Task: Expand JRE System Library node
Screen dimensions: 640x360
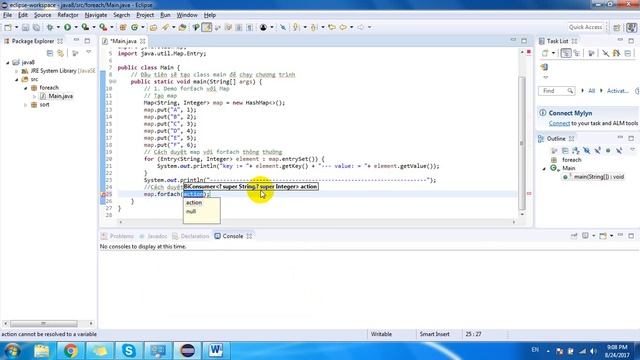Action: click(x=16, y=71)
